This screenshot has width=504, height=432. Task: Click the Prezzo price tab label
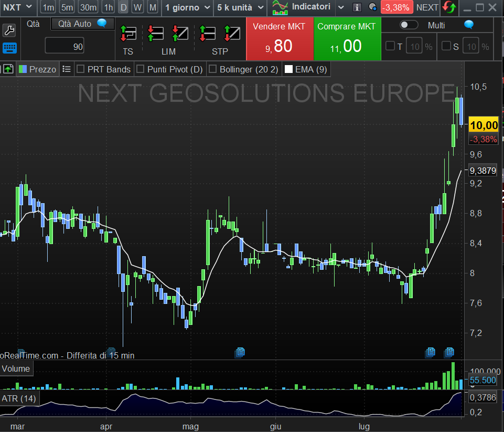coord(43,69)
